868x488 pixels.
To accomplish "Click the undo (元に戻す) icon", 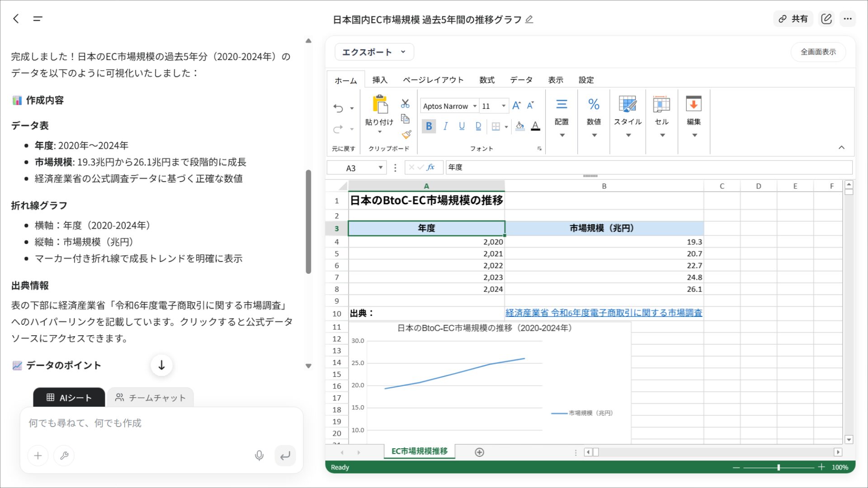I will point(338,108).
